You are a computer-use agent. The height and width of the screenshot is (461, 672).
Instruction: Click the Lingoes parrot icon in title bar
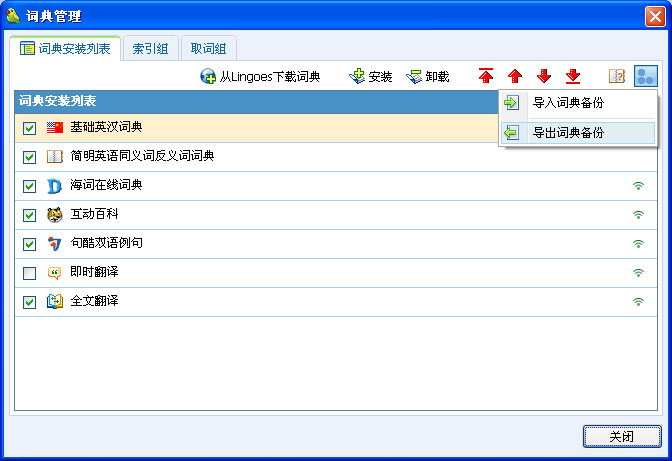coord(13,16)
